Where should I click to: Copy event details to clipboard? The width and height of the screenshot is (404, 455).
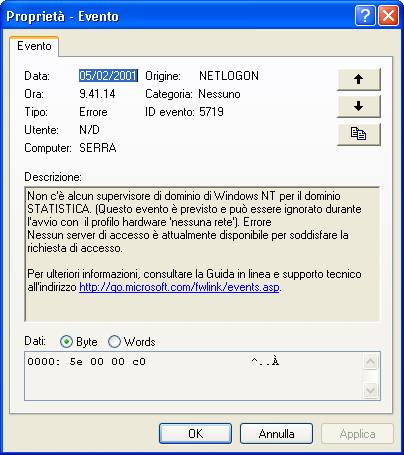click(x=359, y=134)
